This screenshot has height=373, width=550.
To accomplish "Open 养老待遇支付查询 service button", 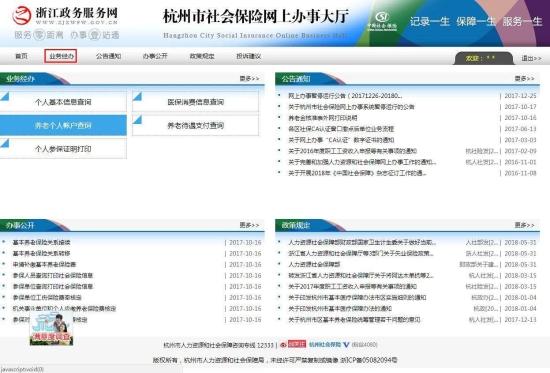I will 195,125.
